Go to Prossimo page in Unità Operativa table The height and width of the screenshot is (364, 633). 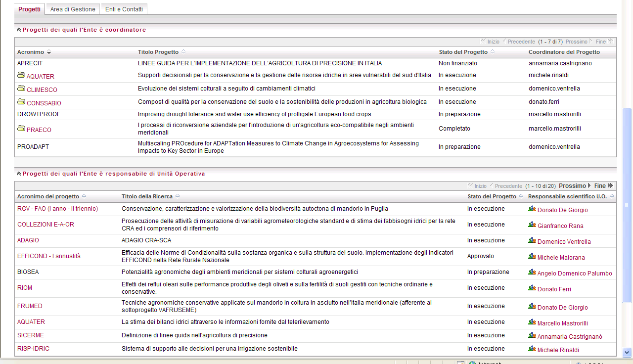pyautogui.click(x=575, y=186)
